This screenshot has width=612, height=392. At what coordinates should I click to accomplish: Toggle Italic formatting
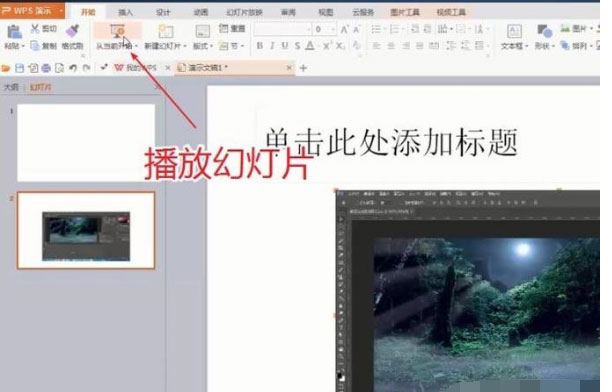(x=272, y=46)
